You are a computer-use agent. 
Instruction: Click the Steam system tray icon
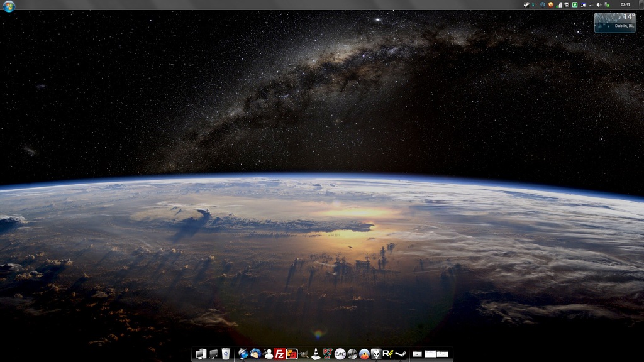coord(526,4)
